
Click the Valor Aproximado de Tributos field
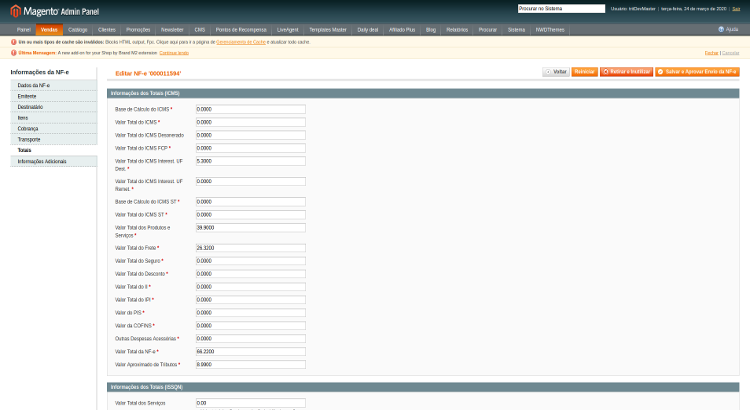251,364
